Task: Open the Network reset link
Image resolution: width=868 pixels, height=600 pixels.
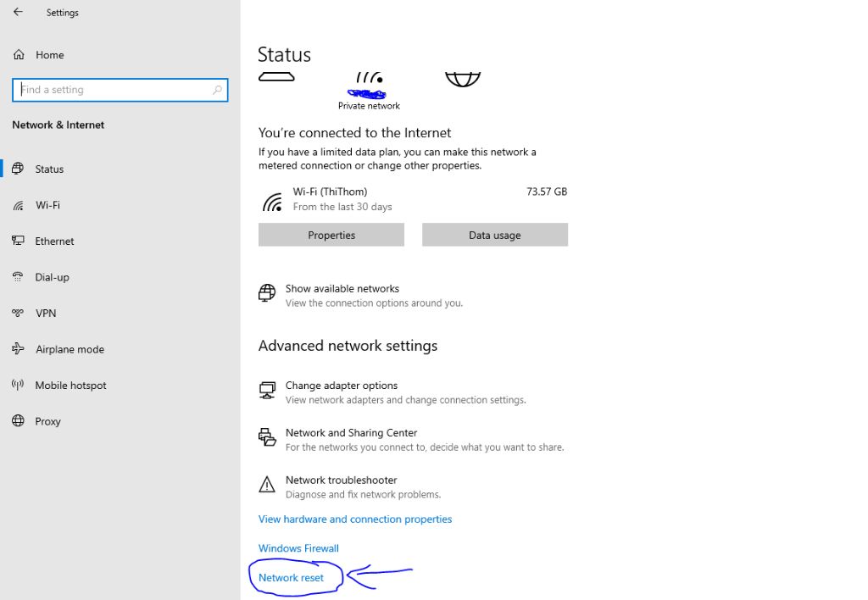Action: 292,577
